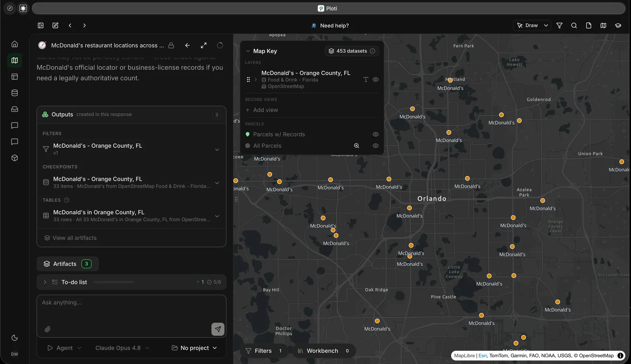Click View all artifacts
631x364 pixels.
pyautogui.click(x=71, y=238)
